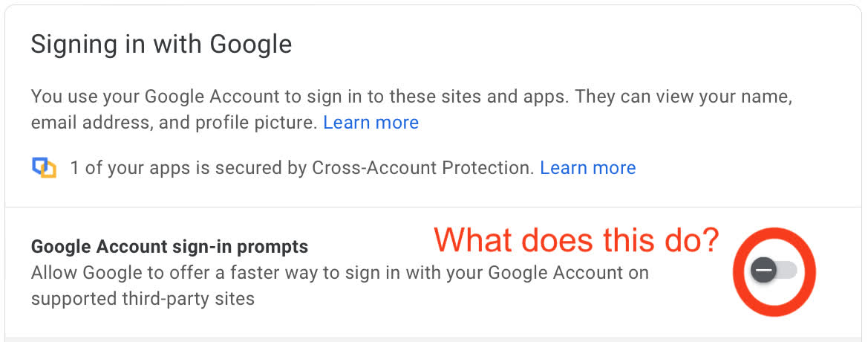Open Learn more link after "profile picture"

click(371, 122)
